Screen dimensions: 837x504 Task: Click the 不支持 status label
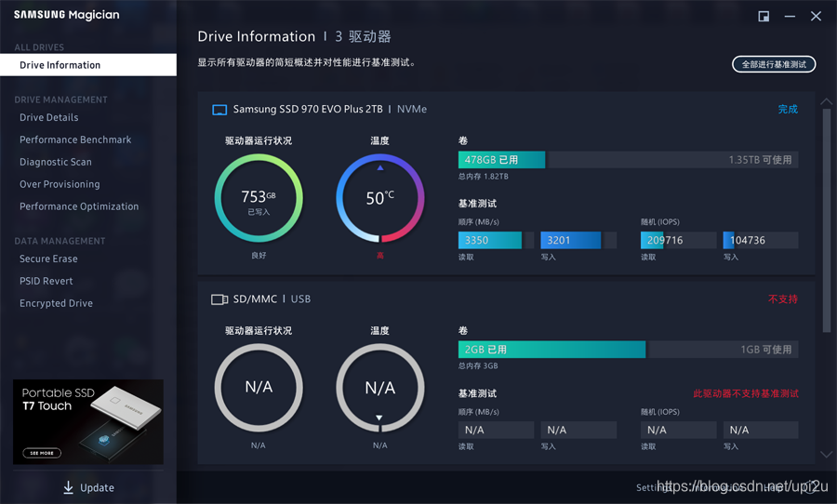[782, 299]
